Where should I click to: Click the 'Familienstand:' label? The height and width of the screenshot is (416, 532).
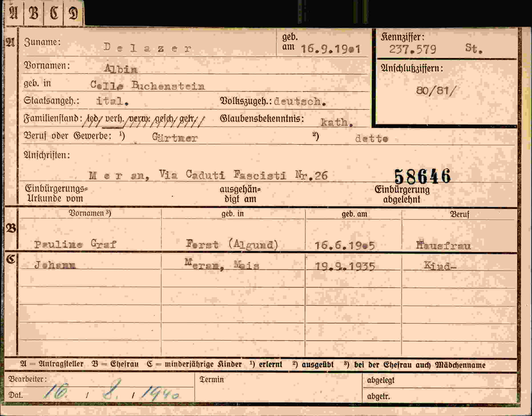53,118
